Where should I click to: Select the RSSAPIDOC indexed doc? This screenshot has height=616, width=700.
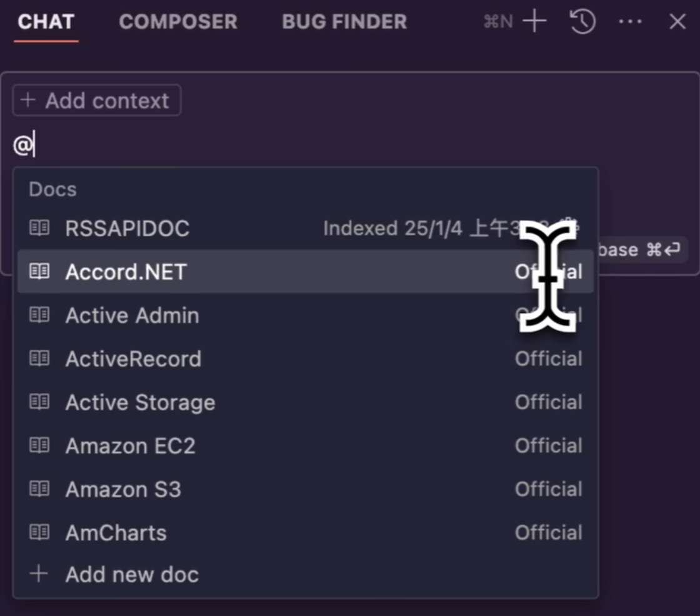pyautogui.click(x=127, y=229)
